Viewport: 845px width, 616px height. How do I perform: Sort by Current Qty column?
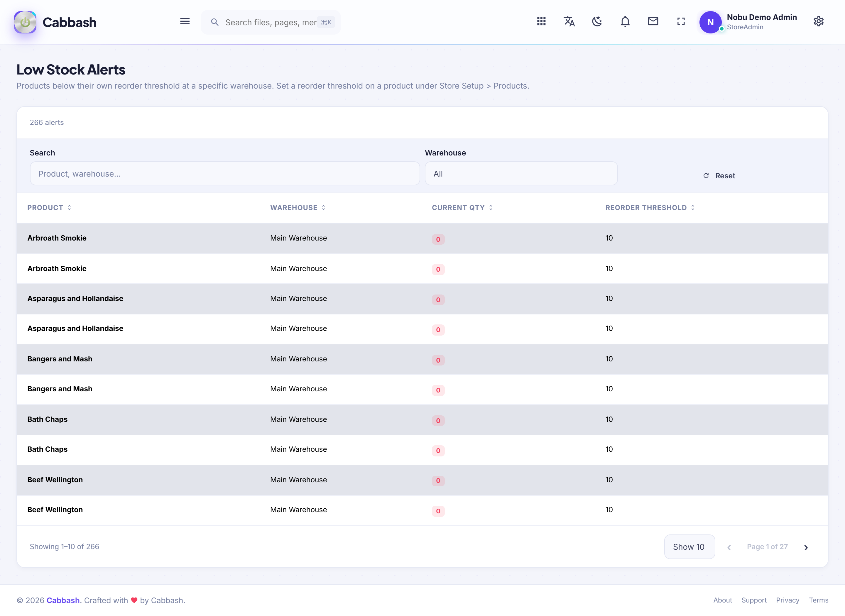coord(462,208)
